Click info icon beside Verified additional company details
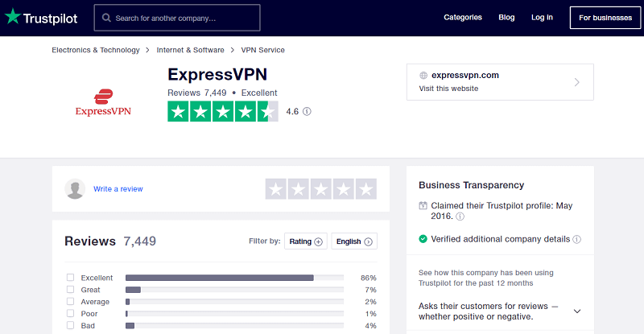Image resolution: width=644 pixels, height=334 pixels. pyautogui.click(x=577, y=239)
